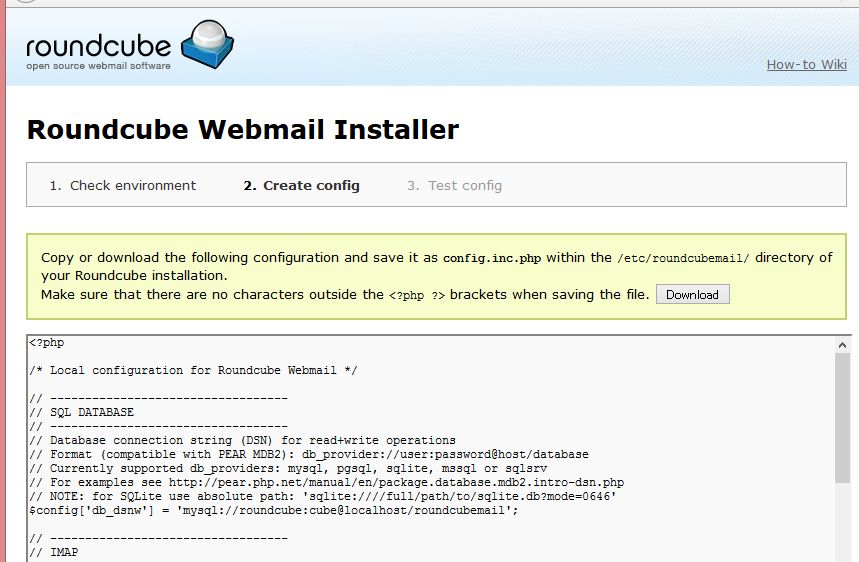Click the pear.php.net URL comment line
Viewport: 859px width, 562px height.
[327, 483]
